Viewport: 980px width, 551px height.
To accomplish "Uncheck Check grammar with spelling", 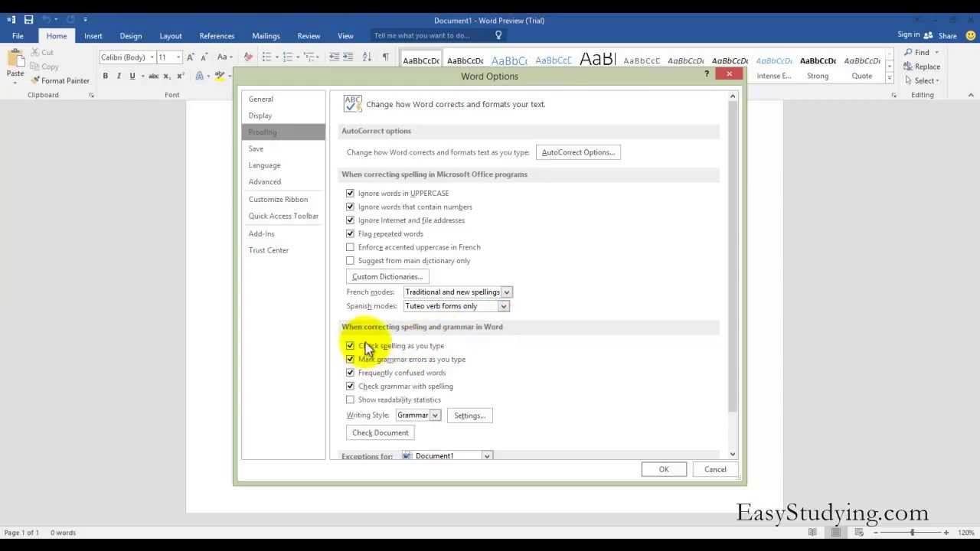I will 350,386.
